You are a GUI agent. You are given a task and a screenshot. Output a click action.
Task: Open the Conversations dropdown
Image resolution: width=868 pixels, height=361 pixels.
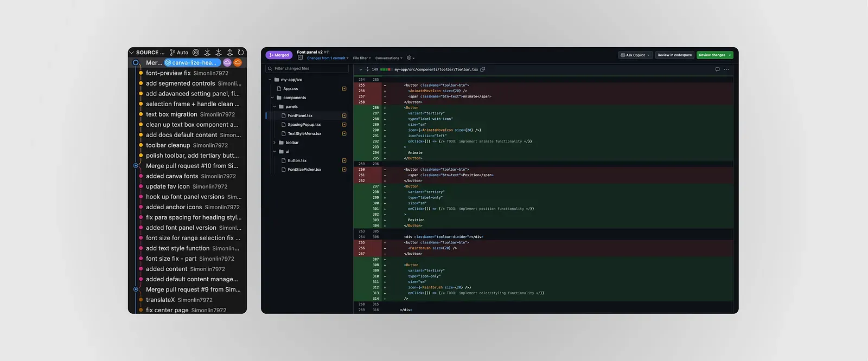389,58
